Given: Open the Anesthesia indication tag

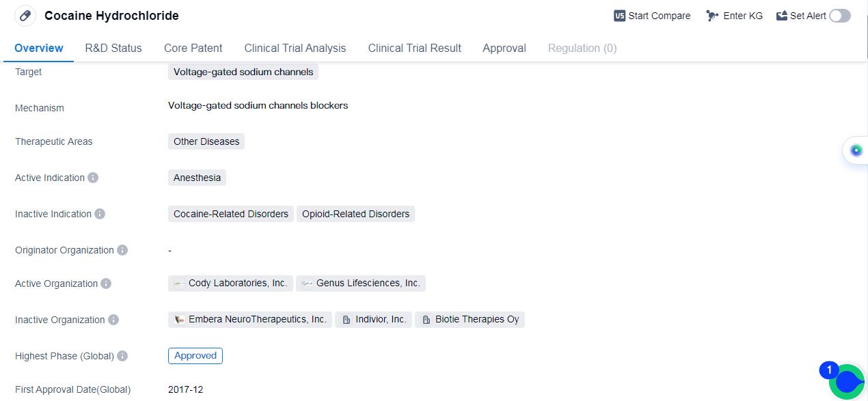Looking at the screenshot, I should [x=197, y=178].
